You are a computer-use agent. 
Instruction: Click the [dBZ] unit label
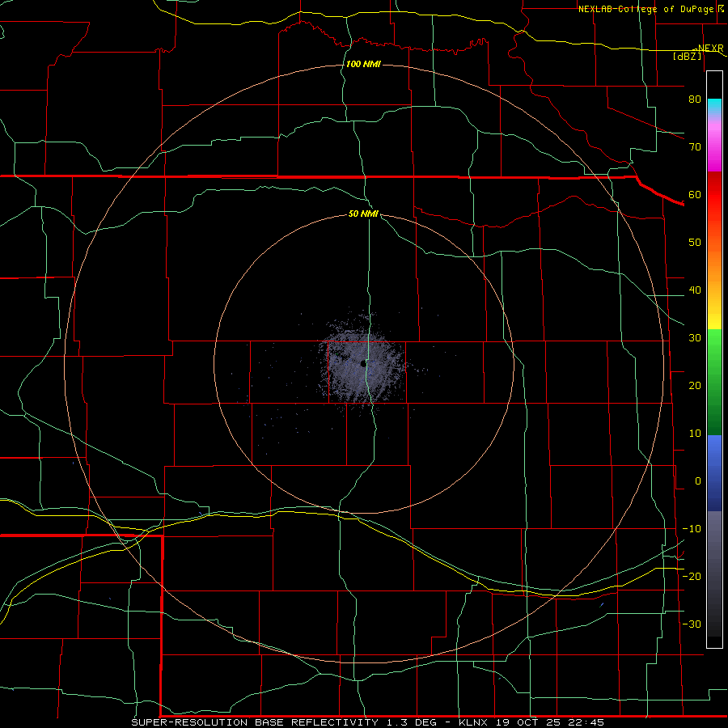(x=688, y=56)
